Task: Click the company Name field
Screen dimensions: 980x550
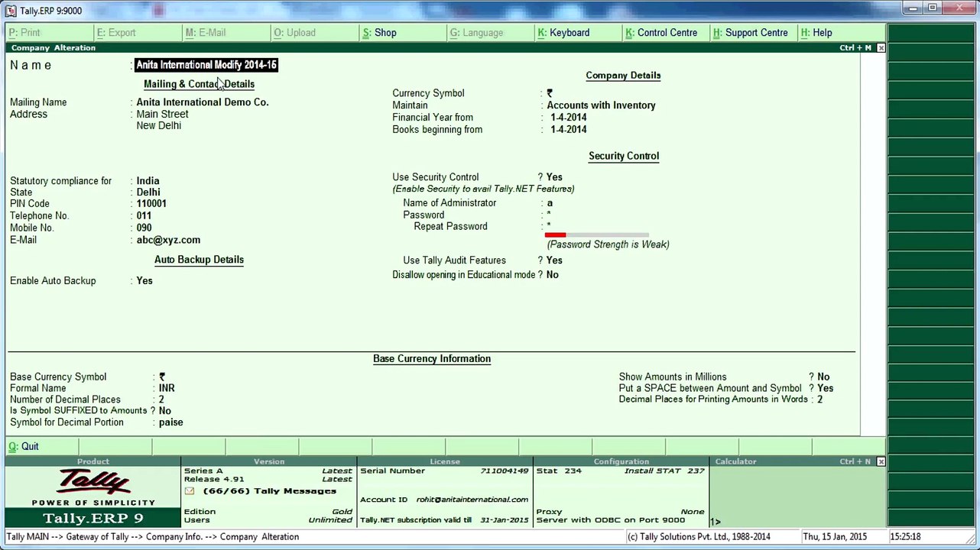Action: pyautogui.click(x=206, y=65)
